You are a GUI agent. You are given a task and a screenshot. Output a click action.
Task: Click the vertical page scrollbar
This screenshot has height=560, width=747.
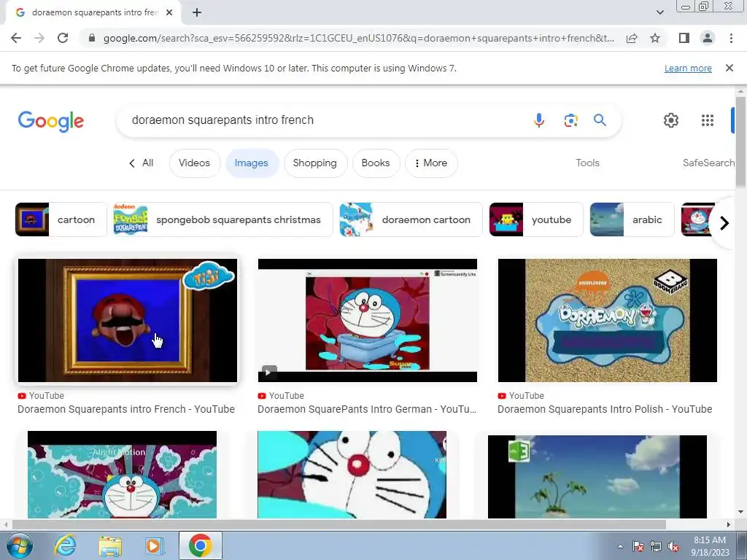coord(740,143)
